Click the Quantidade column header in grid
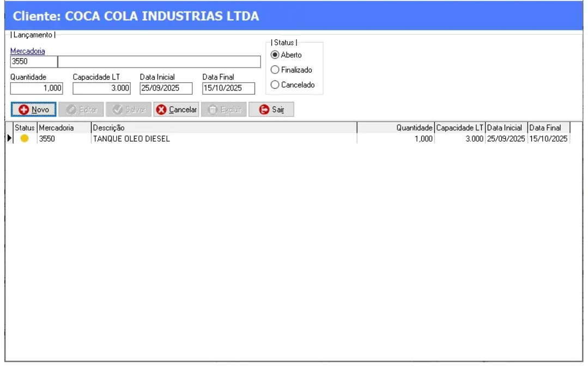This screenshot has height=366, width=588. [x=396, y=128]
